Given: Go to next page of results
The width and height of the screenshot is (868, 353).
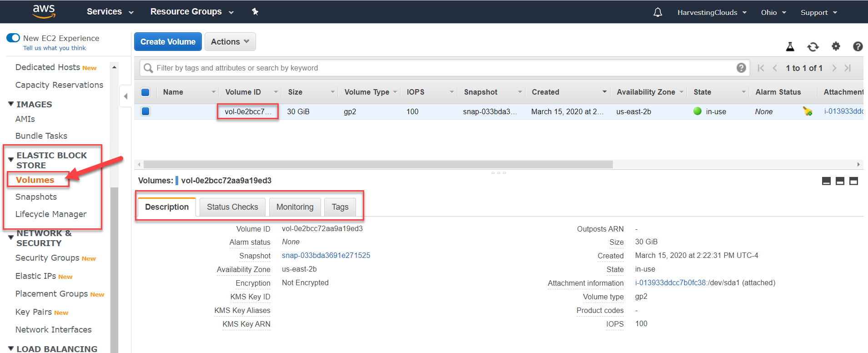Looking at the screenshot, I should tap(834, 68).
